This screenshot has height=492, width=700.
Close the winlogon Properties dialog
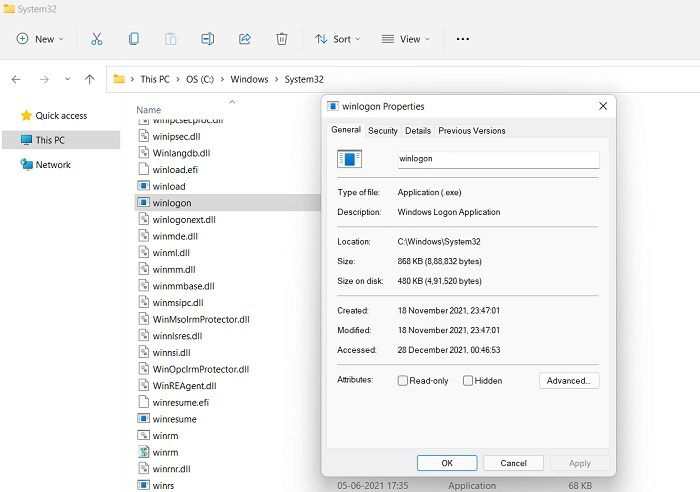603,106
